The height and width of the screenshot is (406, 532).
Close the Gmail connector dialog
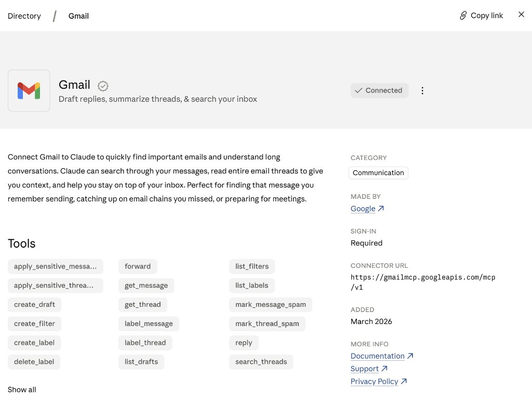pyautogui.click(x=521, y=15)
